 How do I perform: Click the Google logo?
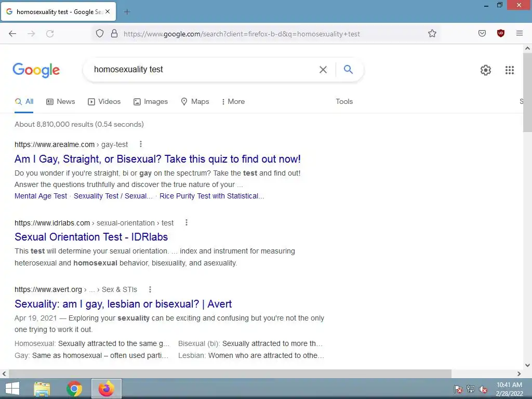point(36,70)
